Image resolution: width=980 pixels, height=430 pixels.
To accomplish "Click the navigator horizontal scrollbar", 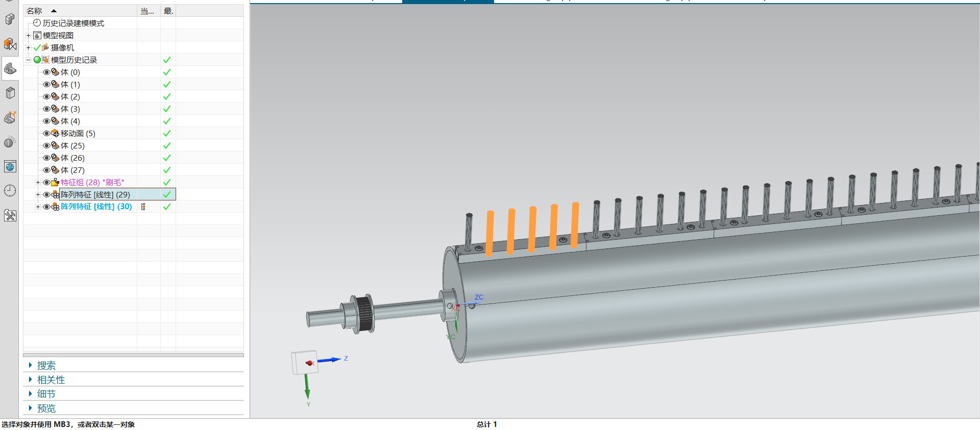I will click(x=133, y=355).
